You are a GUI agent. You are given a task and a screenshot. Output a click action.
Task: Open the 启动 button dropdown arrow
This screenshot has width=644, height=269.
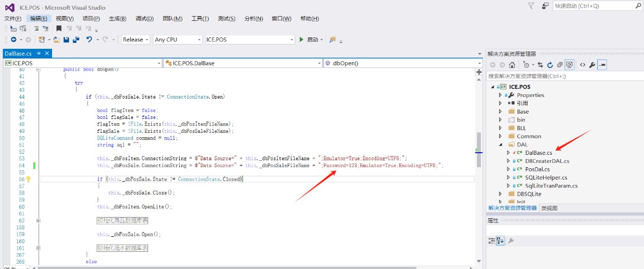pos(321,40)
